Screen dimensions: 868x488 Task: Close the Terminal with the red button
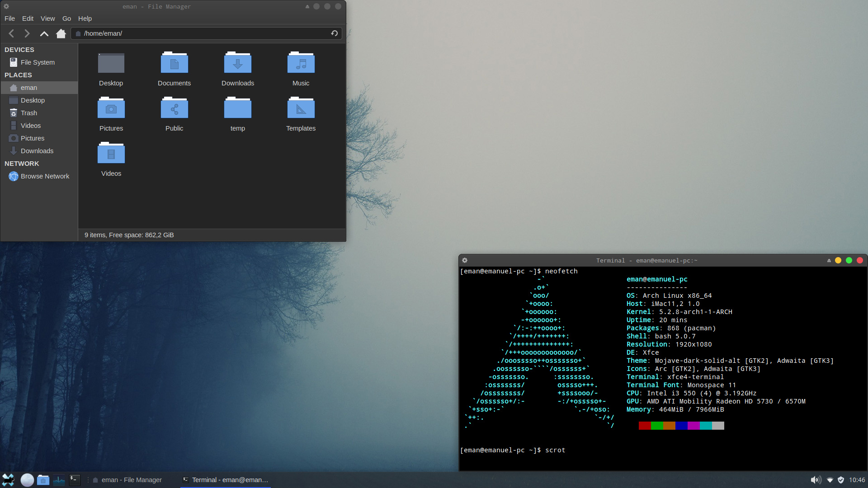860,260
